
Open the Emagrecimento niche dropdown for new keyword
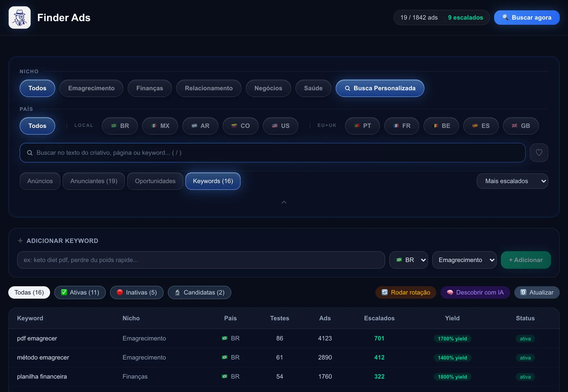click(x=464, y=260)
